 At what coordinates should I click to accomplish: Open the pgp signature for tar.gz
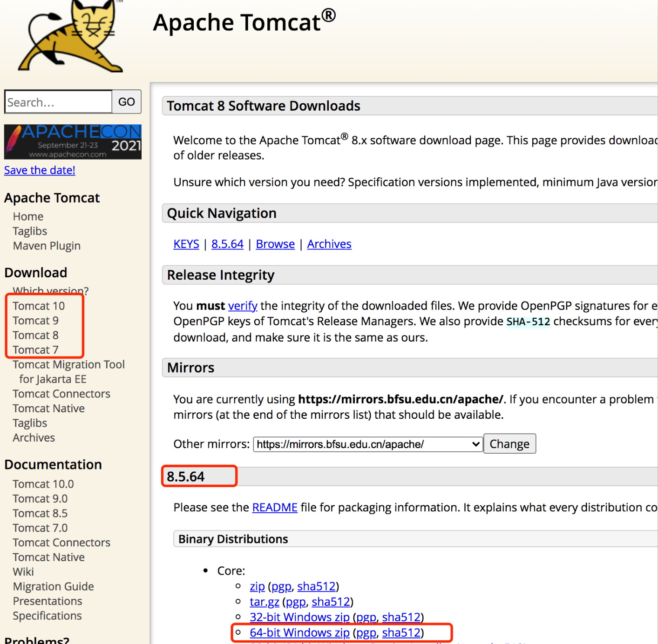[x=296, y=602]
